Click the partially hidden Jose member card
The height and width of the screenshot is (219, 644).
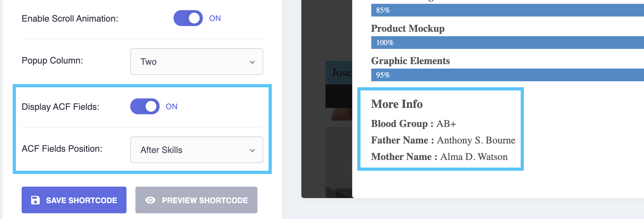click(339, 73)
